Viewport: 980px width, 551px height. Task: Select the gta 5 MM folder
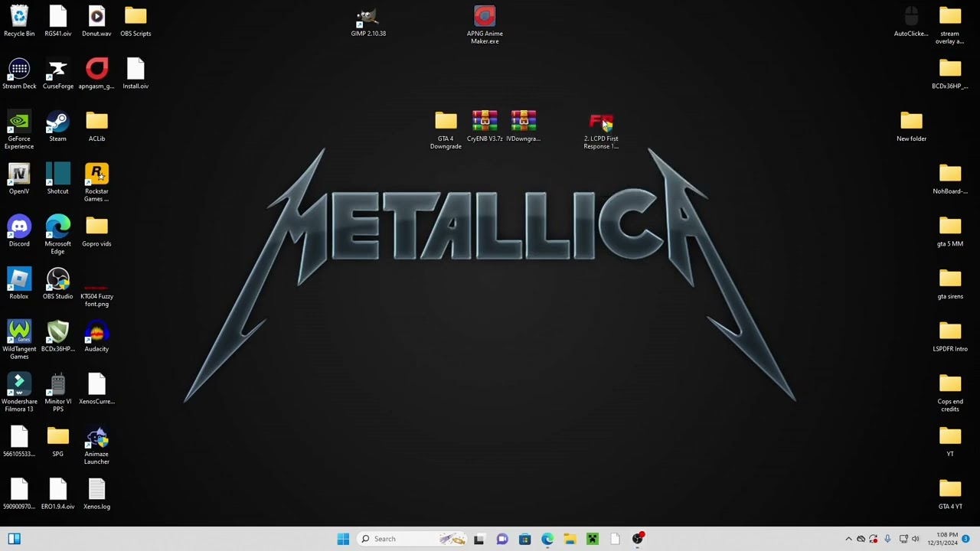coord(950,232)
